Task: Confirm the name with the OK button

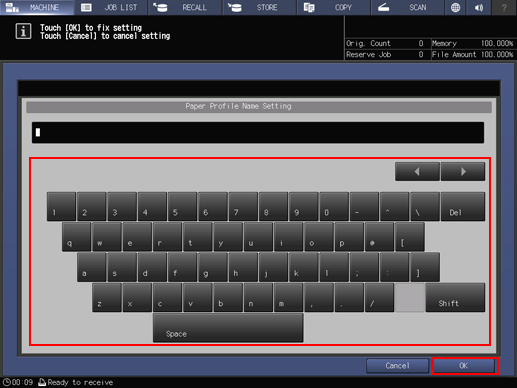Action: 465,366
